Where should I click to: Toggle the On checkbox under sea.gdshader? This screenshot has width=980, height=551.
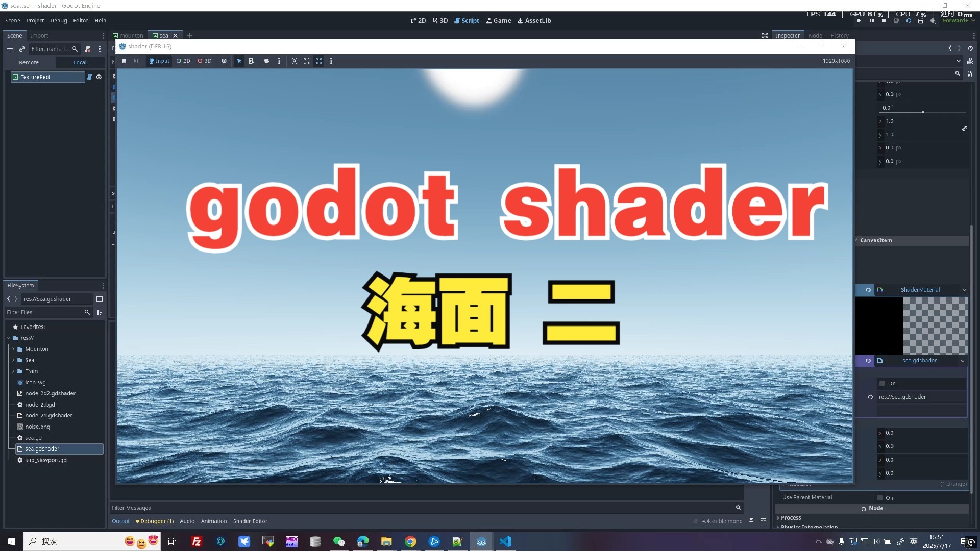point(882,384)
